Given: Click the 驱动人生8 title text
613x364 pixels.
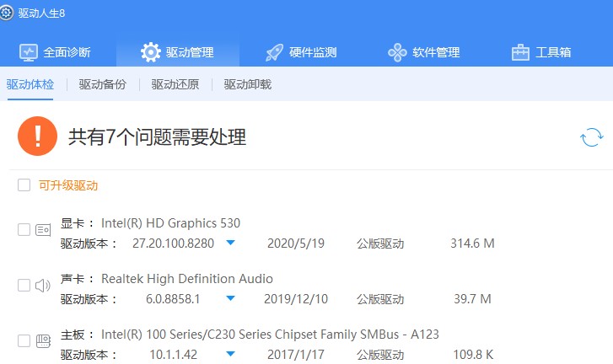Looking at the screenshot, I should pos(41,13).
